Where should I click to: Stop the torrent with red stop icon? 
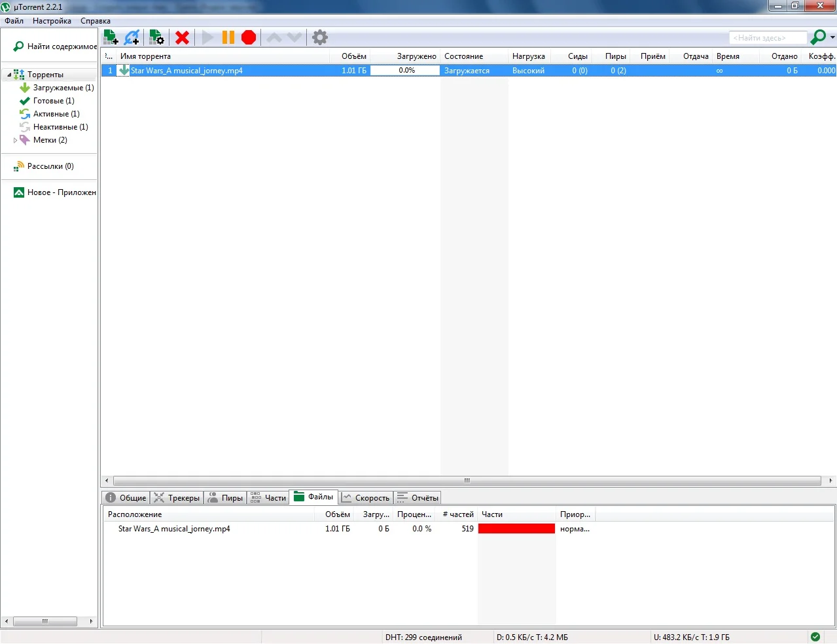point(249,37)
